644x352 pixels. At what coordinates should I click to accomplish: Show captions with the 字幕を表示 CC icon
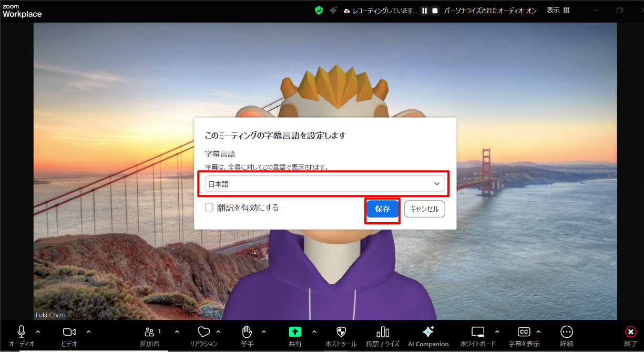[x=524, y=332]
